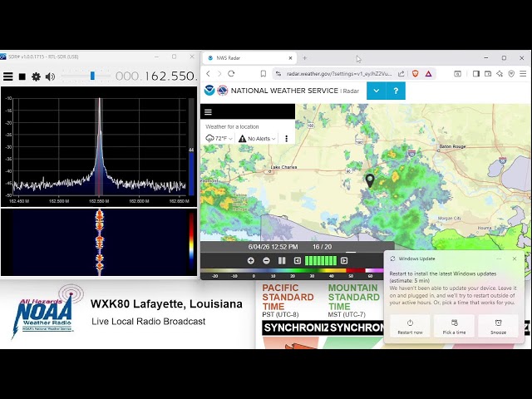532x399 pixels.
Task: Click the radar.weather.gov address bar
Action: coord(338,74)
